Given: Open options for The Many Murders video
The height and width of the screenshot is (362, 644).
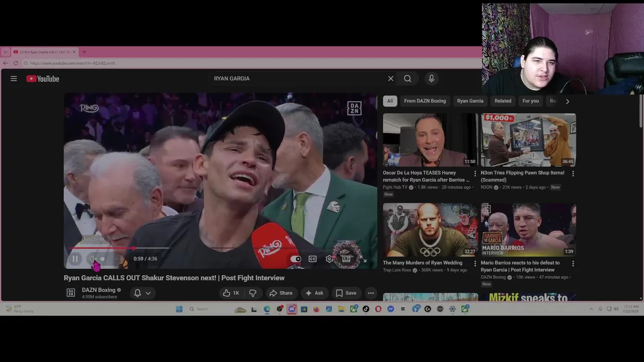Looking at the screenshot, I should click(x=475, y=263).
